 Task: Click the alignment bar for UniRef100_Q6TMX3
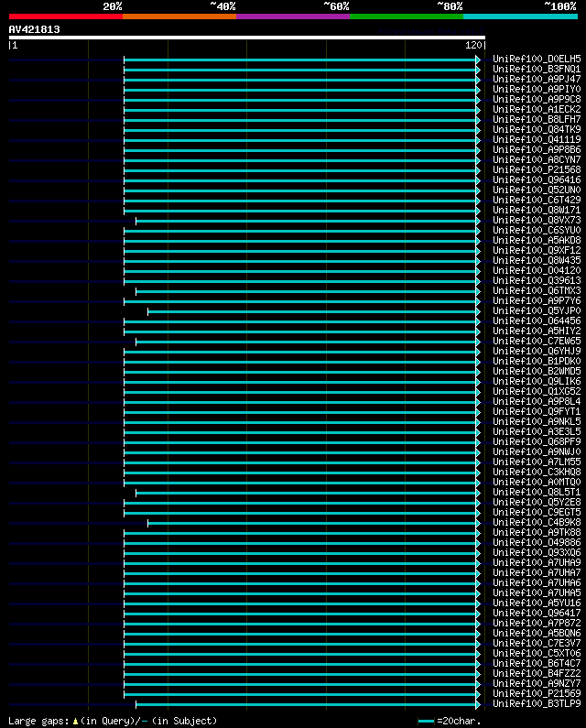(x=308, y=291)
